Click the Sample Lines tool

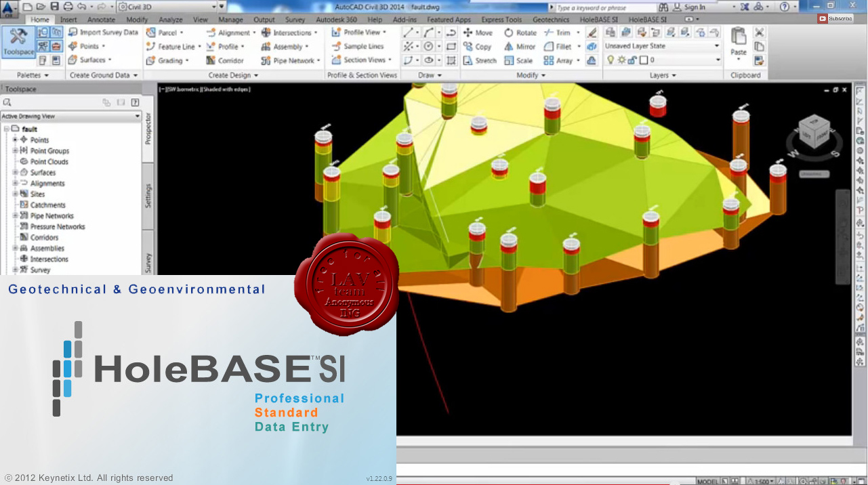(358, 46)
